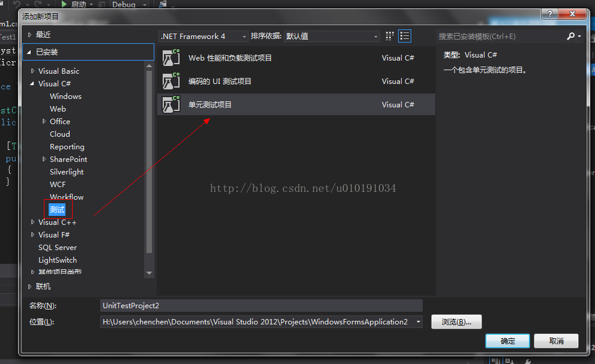Close the add new project dialog
The width and height of the screenshot is (595, 364).
(x=573, y=14)
